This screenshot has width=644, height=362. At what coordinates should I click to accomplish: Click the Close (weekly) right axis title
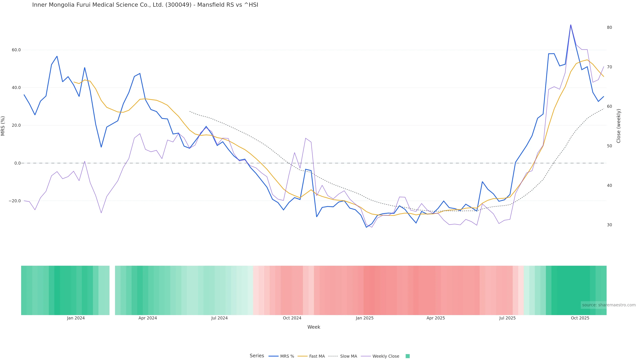pos(619,126)
